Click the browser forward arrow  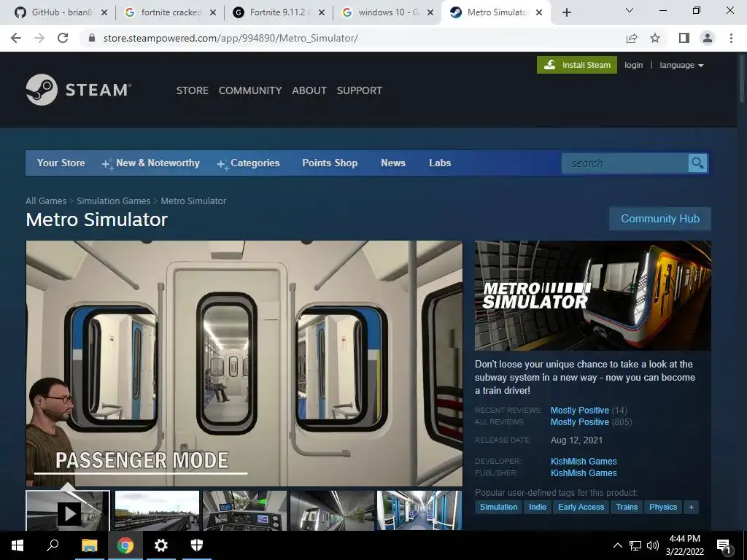click(x=39, y=38)
